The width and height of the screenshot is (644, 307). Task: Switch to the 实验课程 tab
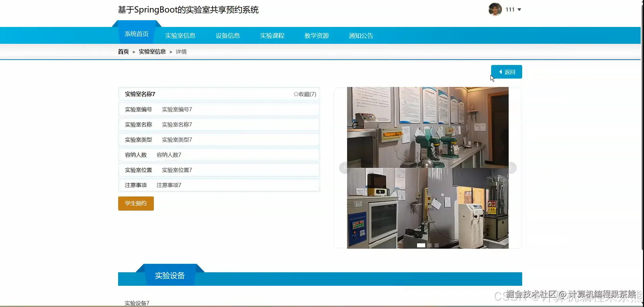click(x=272, y=35)
